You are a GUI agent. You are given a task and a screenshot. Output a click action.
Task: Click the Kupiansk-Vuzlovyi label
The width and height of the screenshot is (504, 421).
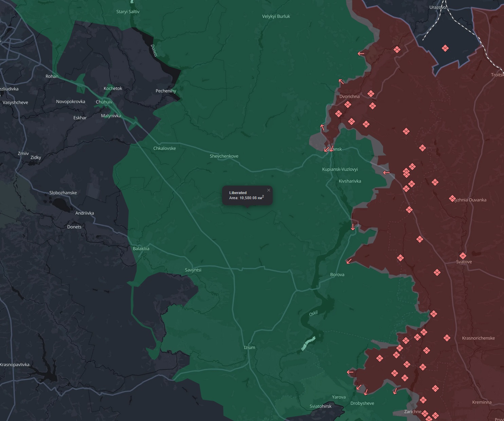[x=340, y=169]
